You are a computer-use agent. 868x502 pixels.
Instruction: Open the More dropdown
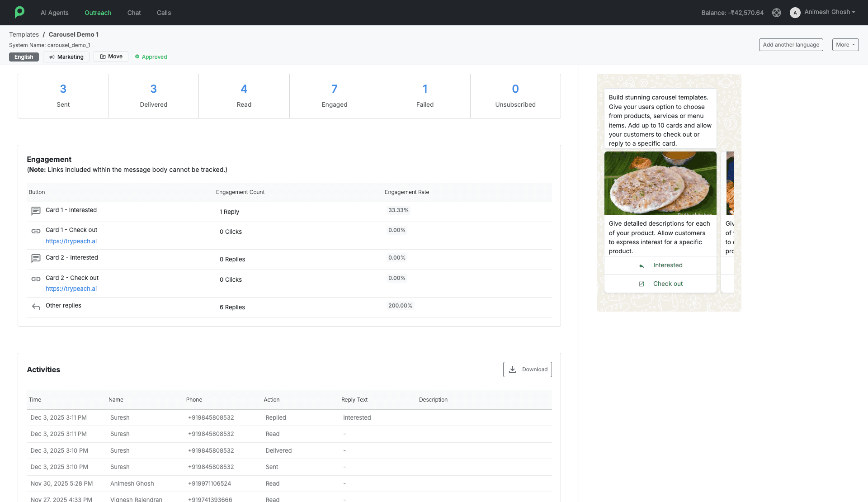click(845, 45)
